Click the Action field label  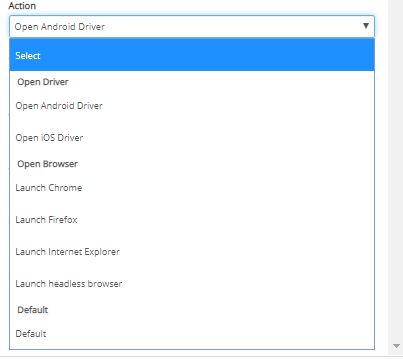pyautogui.click(x=22, y=6)
